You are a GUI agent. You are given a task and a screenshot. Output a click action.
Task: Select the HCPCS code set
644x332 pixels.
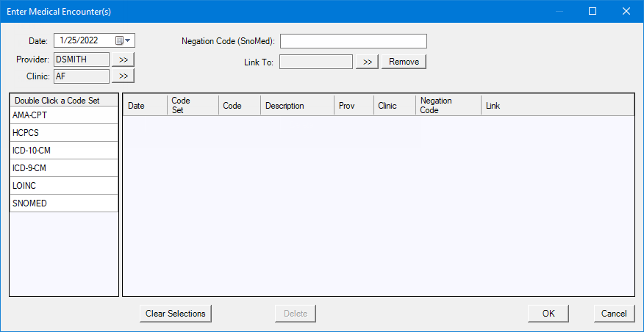click(64, 133)
